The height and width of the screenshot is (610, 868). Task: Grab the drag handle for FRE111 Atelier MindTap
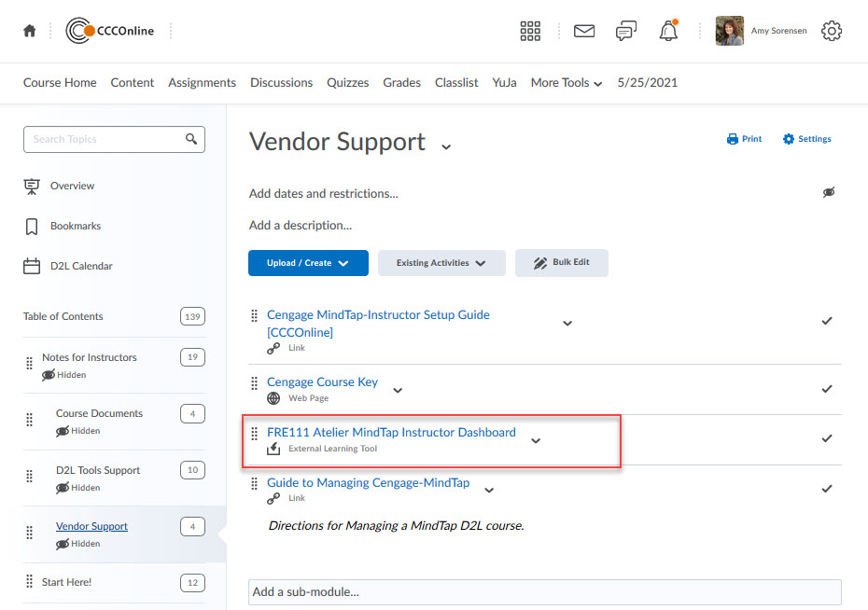pyautogui.click(x=254, y=433)
